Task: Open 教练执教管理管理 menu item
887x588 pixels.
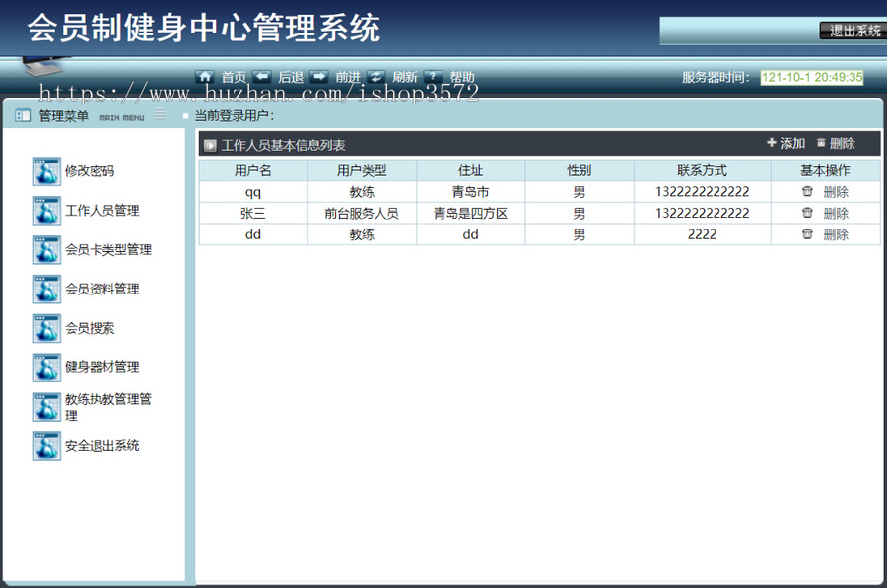Action: click(108, 407)
